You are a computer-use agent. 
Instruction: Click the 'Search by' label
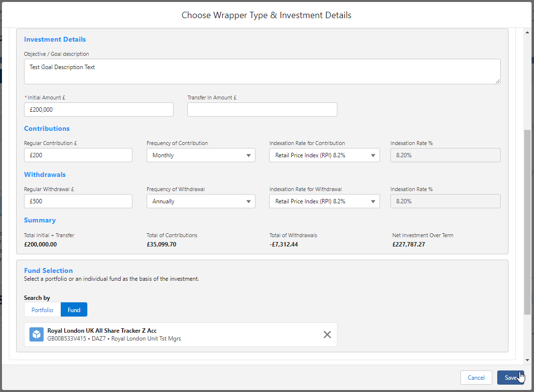tap(37, 298)
